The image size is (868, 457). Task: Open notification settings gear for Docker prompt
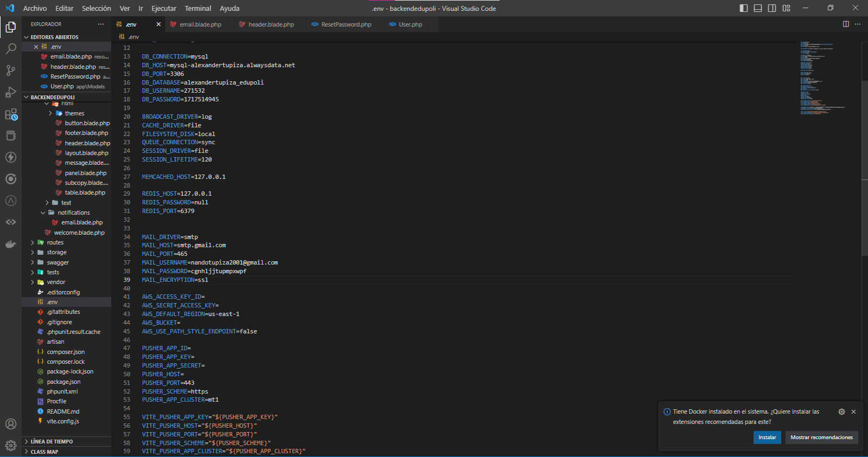click(x=841, y=412)
